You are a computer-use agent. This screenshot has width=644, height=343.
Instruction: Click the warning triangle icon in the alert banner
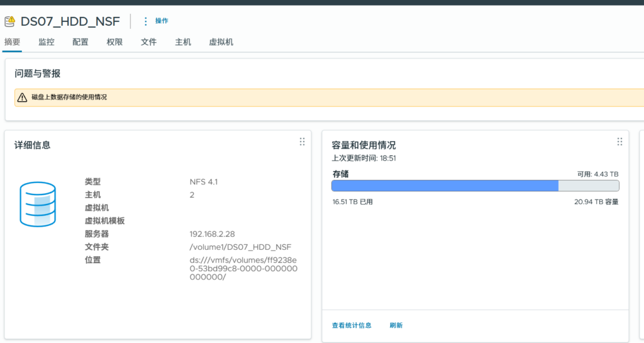pos(22,98)
